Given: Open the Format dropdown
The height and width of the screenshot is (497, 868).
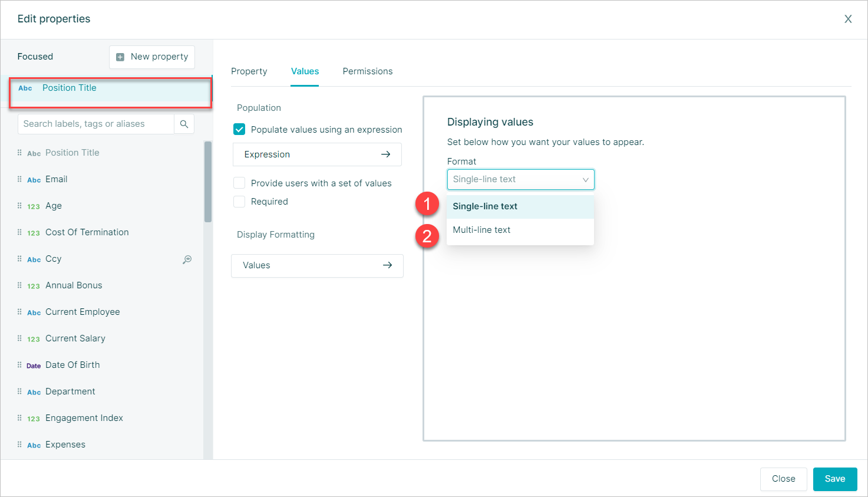Looking at the screenshot, I should [521, 179].
